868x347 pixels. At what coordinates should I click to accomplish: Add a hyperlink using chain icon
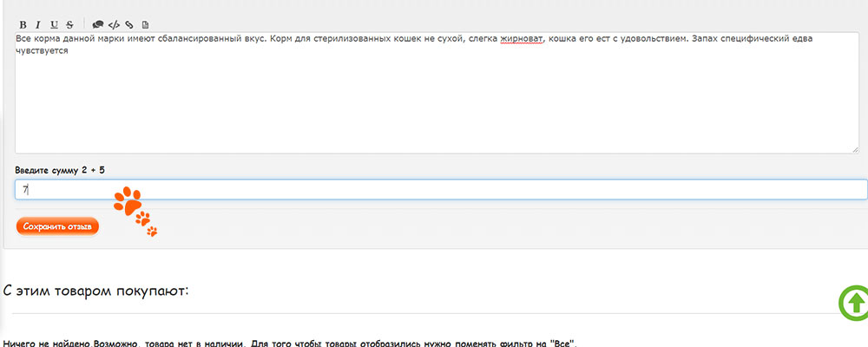[x=129, y=24]
